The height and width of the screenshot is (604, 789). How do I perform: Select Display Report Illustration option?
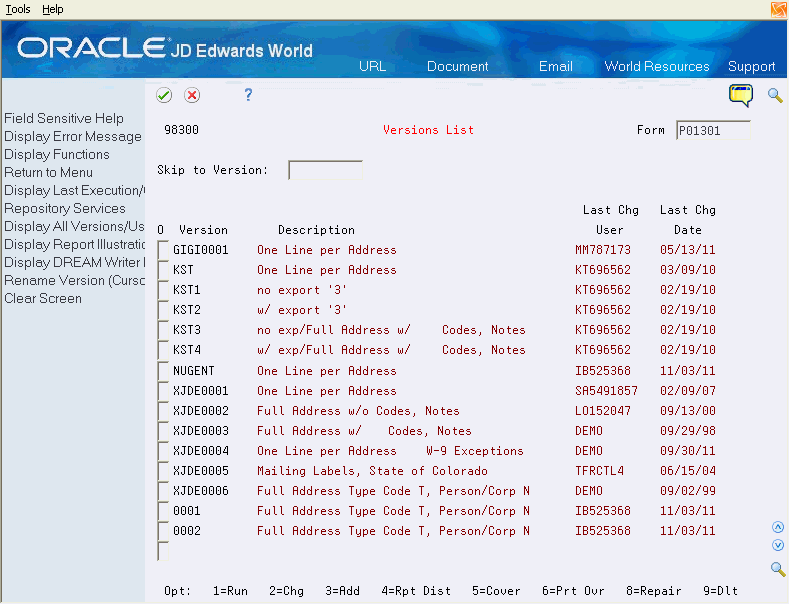click(74, 245)
